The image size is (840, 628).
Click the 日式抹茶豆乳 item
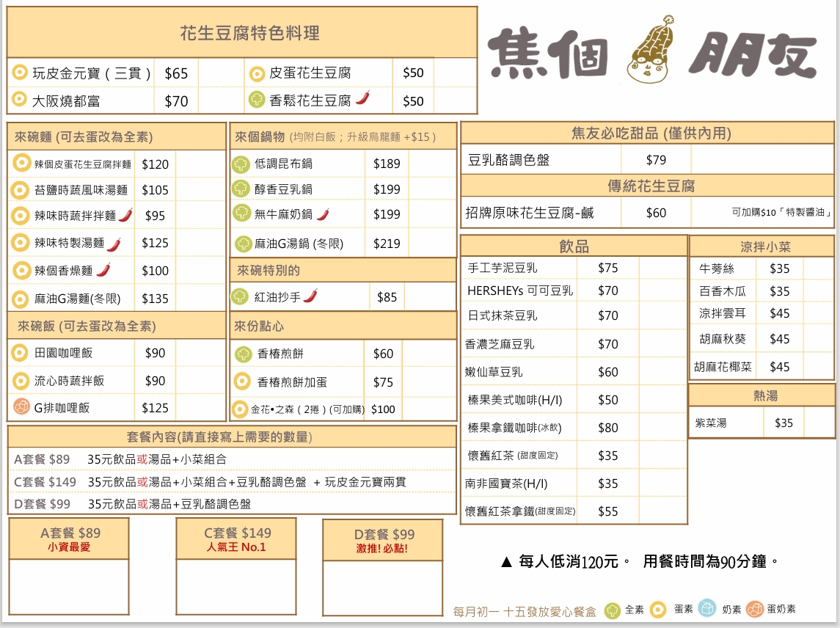pos(502,315)
